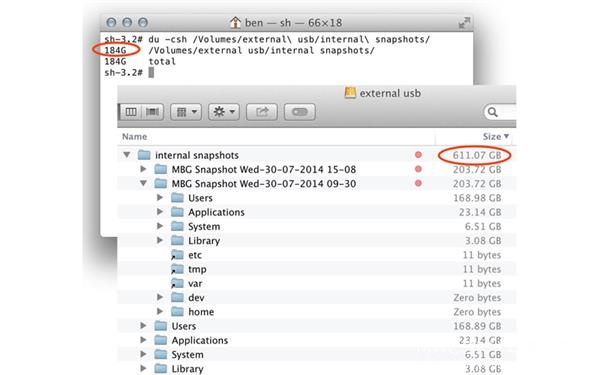Screen dimensions: 600x375
Task: Expand the Users folder sized 168.89 GB
Action: [143, 326]
